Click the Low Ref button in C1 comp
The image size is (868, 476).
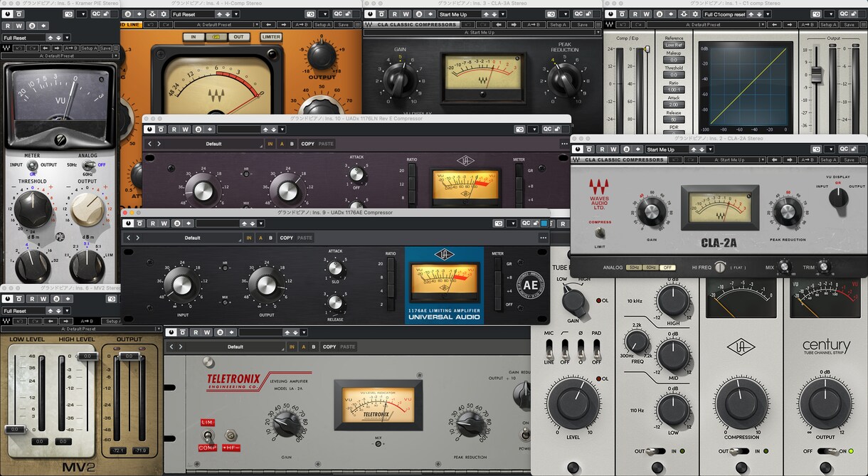pos(674,45)
